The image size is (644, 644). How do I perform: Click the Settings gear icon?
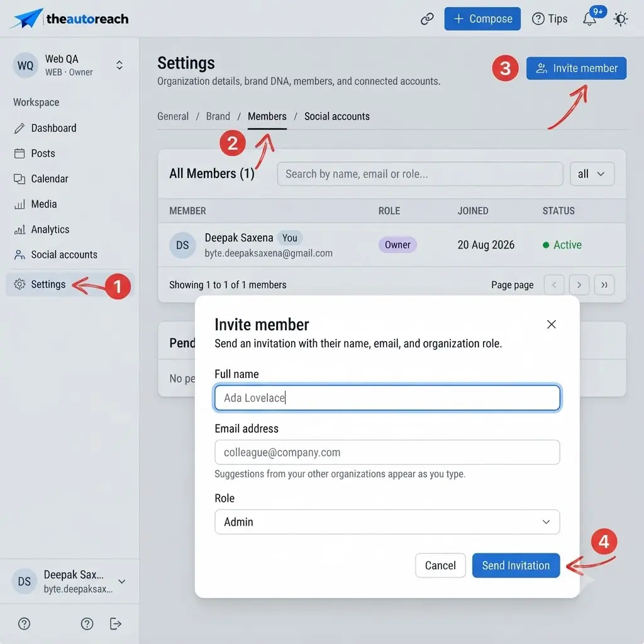[19, 284]
